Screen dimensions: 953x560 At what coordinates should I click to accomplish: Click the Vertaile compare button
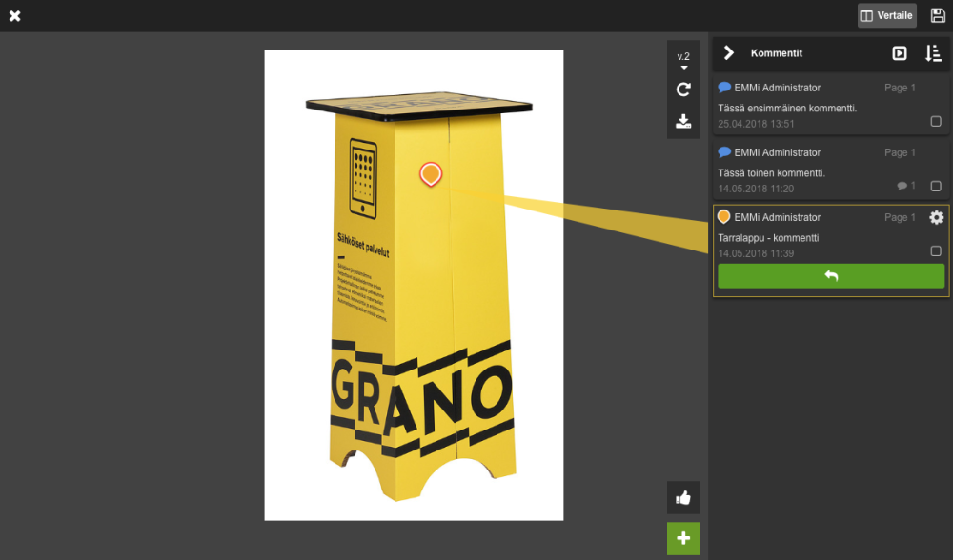886,16
